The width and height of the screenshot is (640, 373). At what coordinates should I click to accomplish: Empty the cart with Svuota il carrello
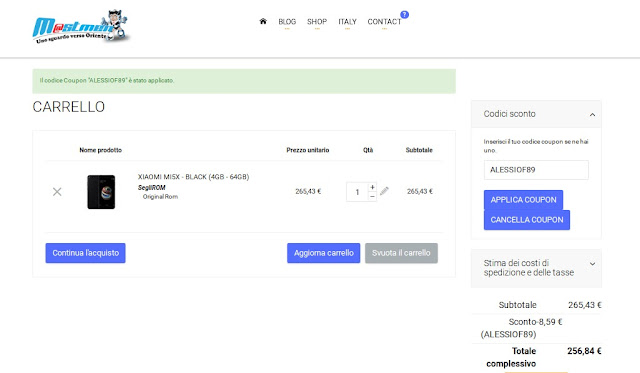tap(401, 253)
